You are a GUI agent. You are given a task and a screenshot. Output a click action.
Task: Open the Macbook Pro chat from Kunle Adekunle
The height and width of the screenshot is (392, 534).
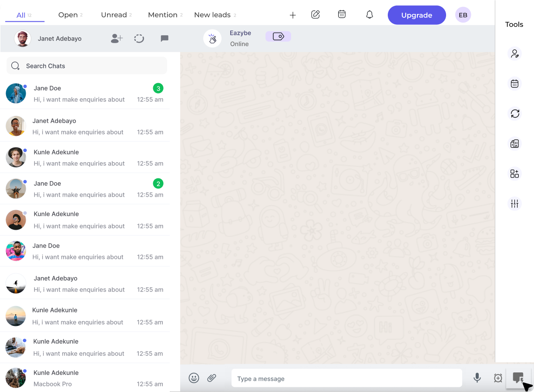tap(85, 378)
